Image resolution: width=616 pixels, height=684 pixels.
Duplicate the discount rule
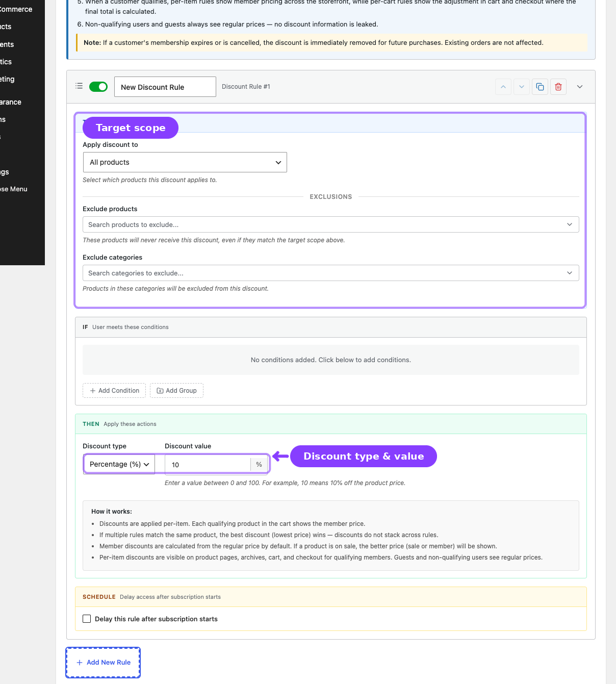[540, 87]
